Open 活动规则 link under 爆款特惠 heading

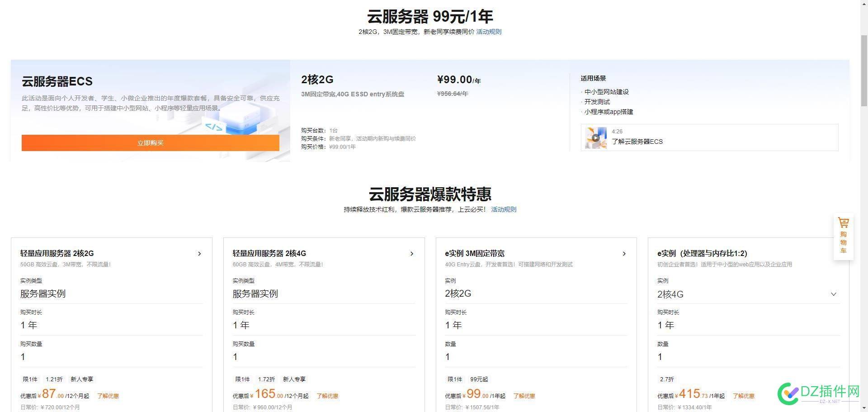504,209
